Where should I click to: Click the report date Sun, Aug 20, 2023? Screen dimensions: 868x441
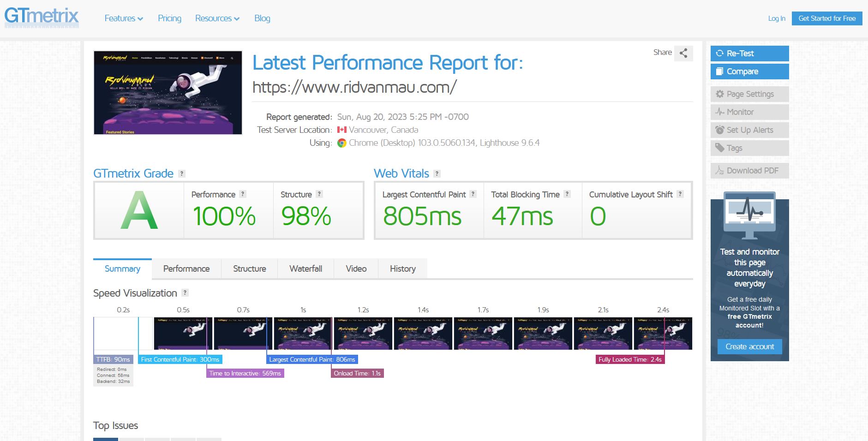click(403, 117)
